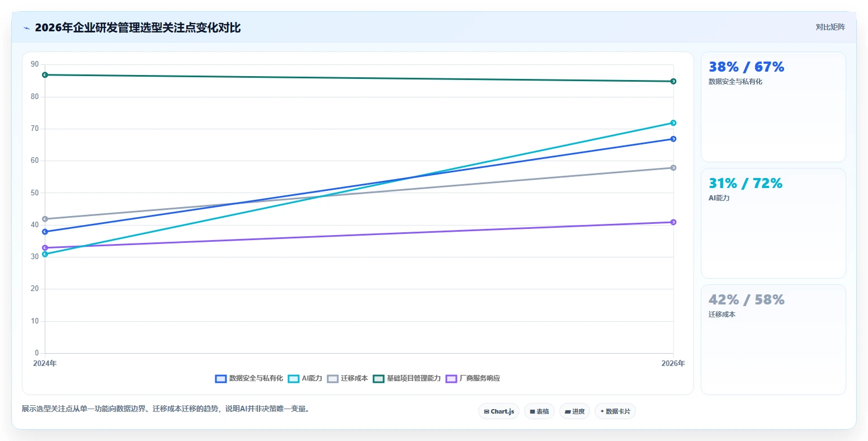Click the 数据卡片 tag button
The height and width of the screenshot is (441, 868).
pyautogui.click(x=615, y=411)
